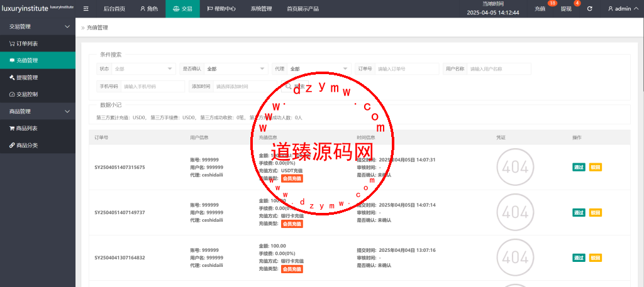Click submit time 2025年04月04日 13:07:16
This screenshot has width=644, height=287.
407,250
